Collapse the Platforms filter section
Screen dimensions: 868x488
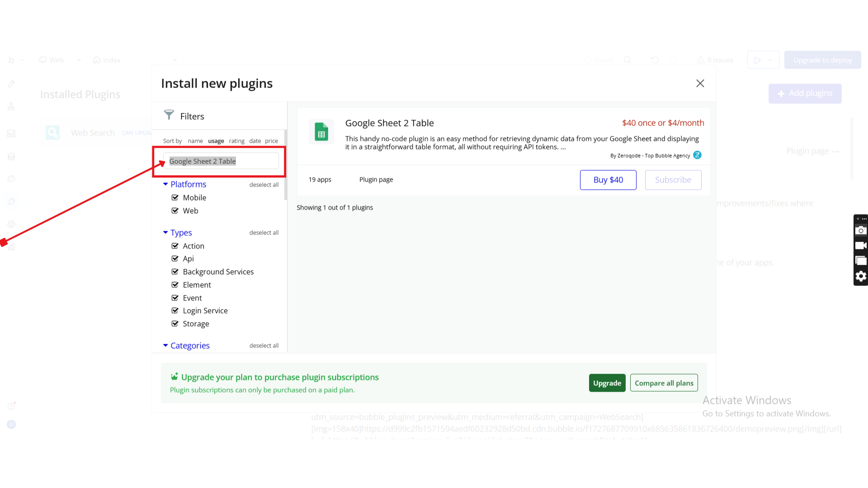tap(165, 184)
